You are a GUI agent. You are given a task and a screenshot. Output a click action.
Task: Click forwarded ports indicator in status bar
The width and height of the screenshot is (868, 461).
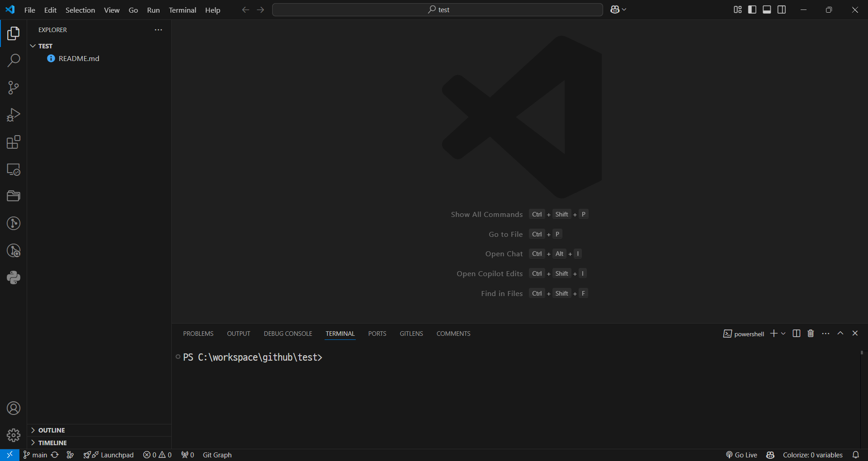tap(188, 455)
